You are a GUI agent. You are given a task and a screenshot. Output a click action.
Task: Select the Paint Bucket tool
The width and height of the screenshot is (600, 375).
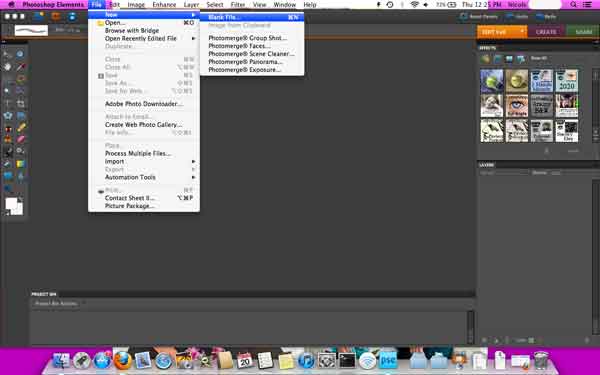[7, 164]
